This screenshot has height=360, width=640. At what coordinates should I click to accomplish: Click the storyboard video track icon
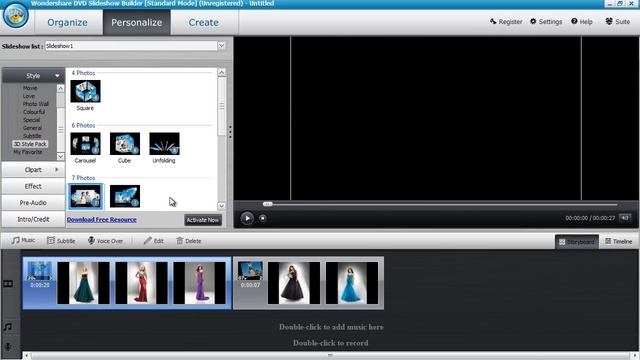[x=8, y=284]
